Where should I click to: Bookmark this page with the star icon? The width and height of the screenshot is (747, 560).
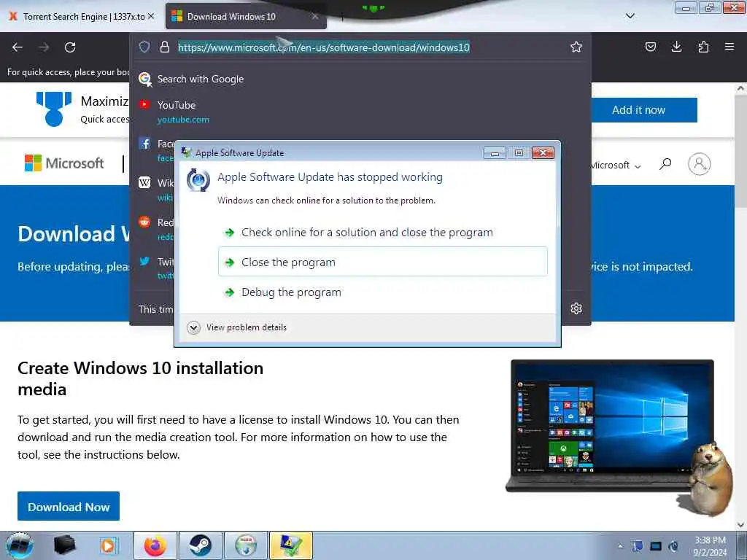click(576, 47)
